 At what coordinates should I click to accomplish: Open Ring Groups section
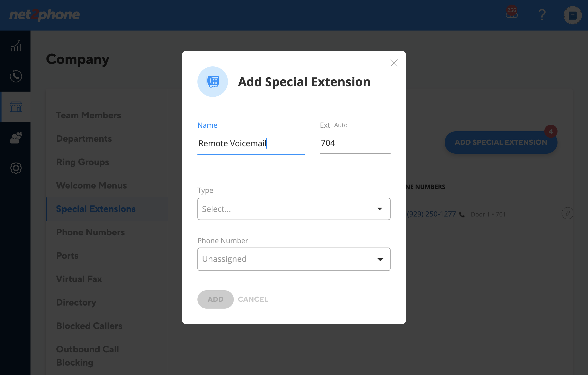tap(83, 162)
